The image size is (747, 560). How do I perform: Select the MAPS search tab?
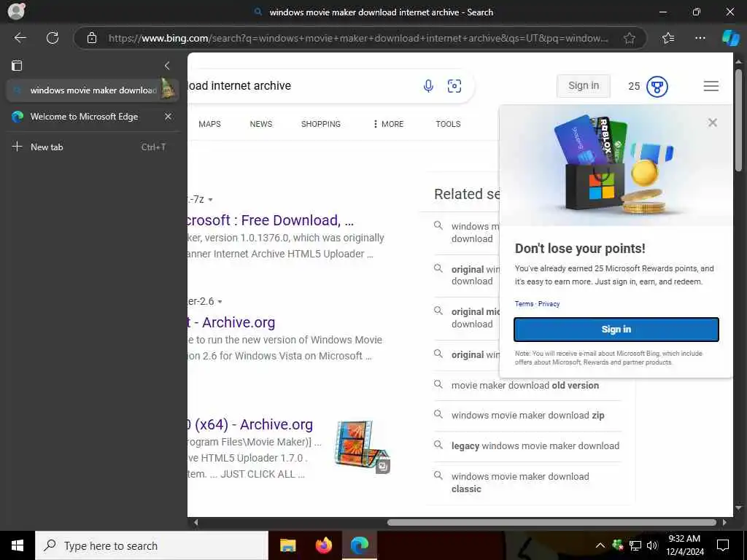point(209,124)
